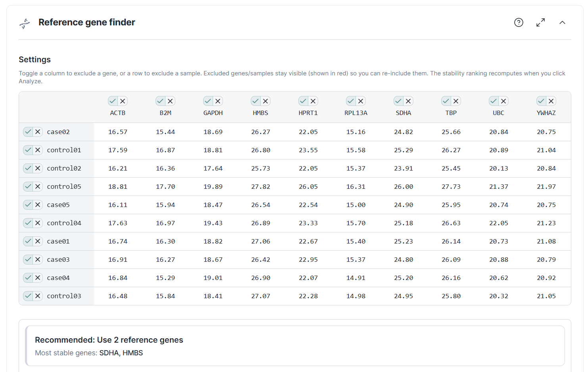Select case01 TBP value 26.14

451,241
